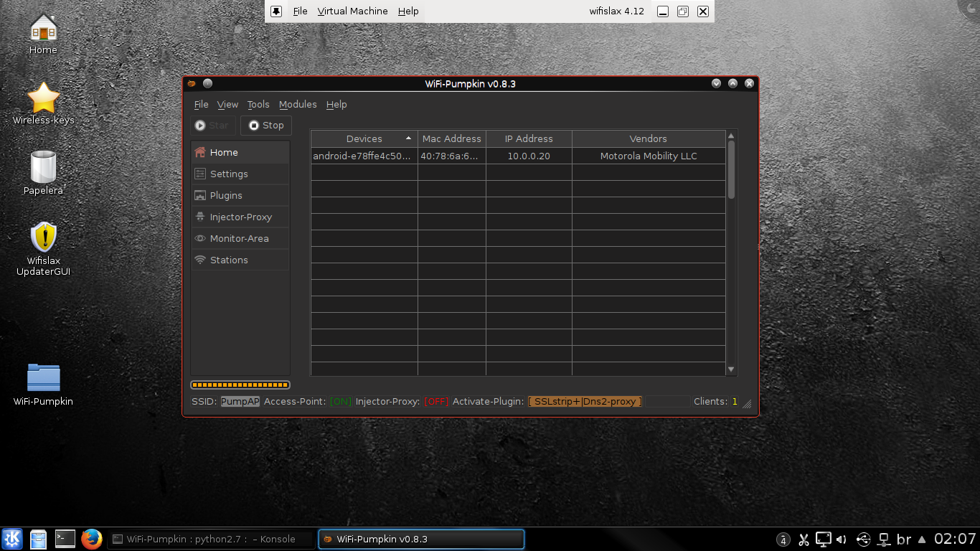This screenshot has height=551, width=980.
Task: Click the pumpkin window menu icon
Action: point(192,83)
